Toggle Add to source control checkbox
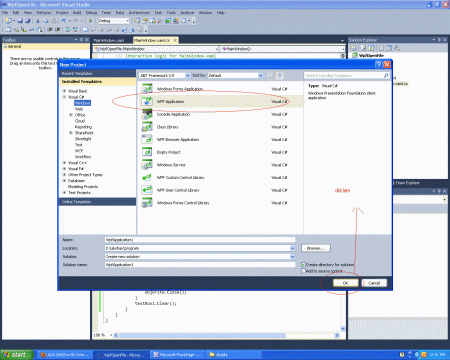 coord(303,271)
